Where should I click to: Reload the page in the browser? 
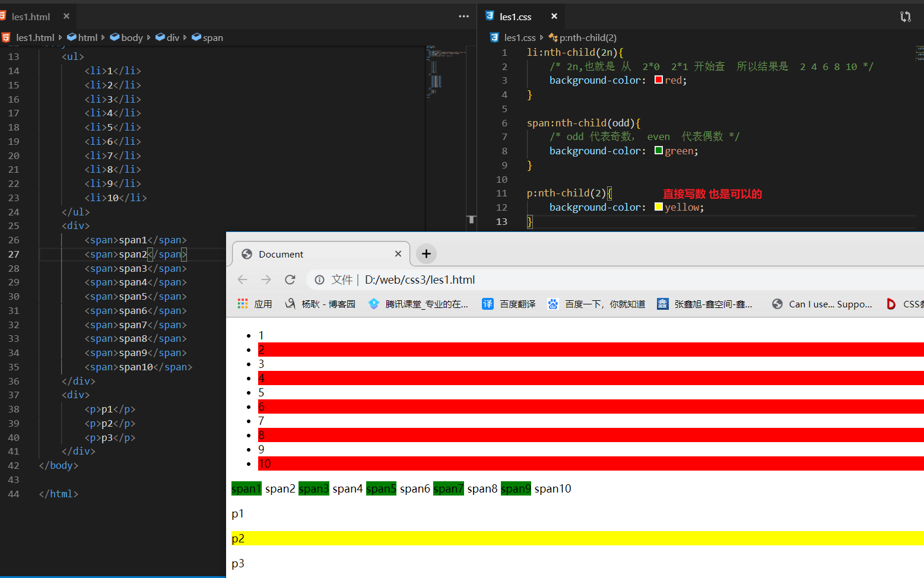click(290, 280)
